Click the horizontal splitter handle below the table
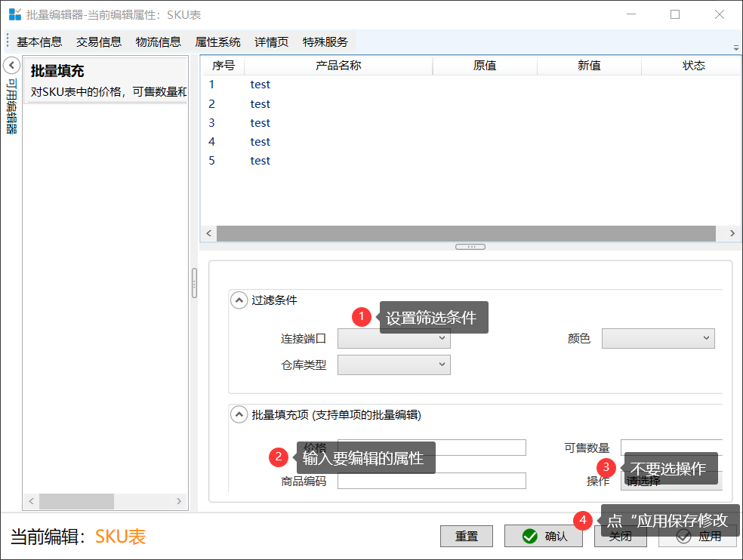 [470, 247]
